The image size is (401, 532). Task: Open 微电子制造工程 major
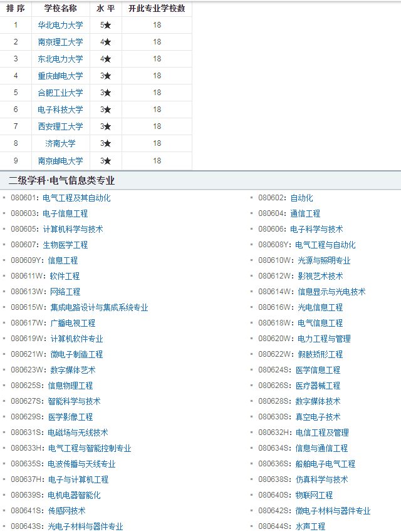click(x=76, y=354)
